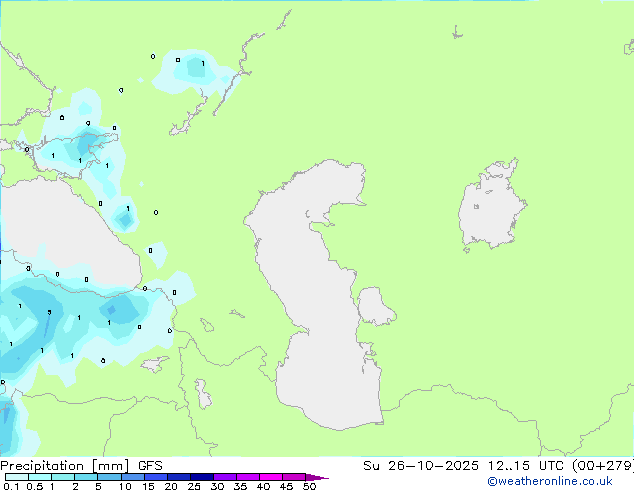634x490 pixels.
Task: Click the legend scale label '30'
Action: [x=217, y=486]
